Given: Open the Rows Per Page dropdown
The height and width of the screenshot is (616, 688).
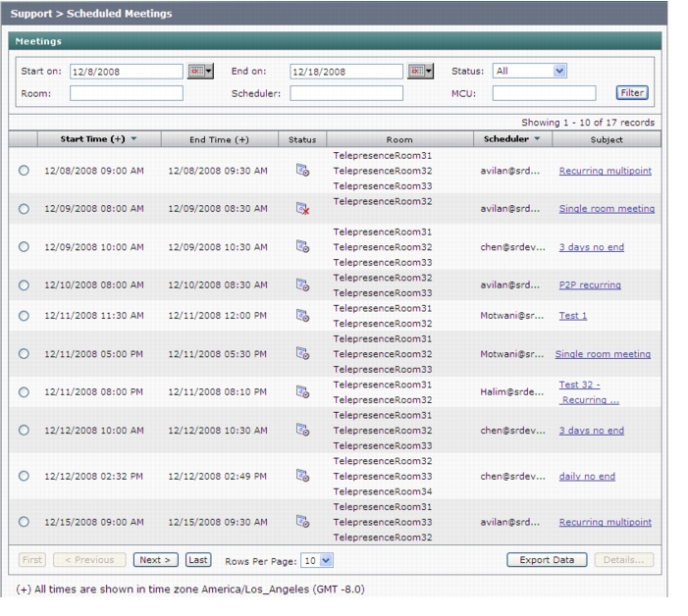Looking at the screenshot, I should point(317,560).
